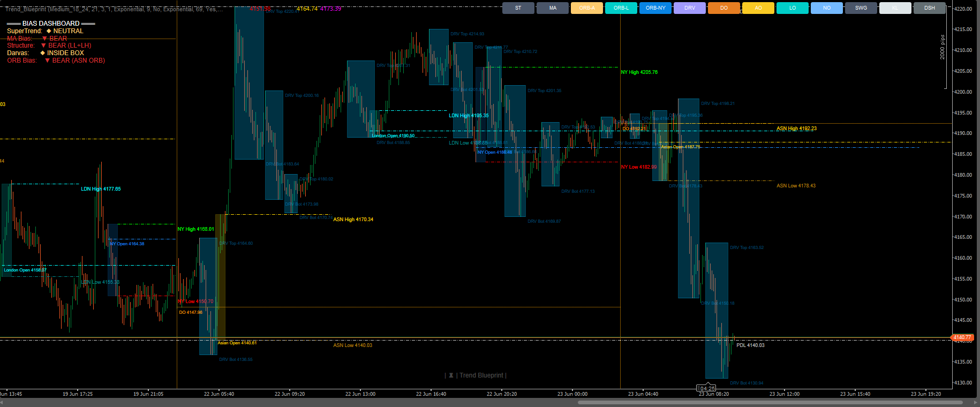
Task: Click the yellow 4164.74 value at top
Action: click(307, 9)
